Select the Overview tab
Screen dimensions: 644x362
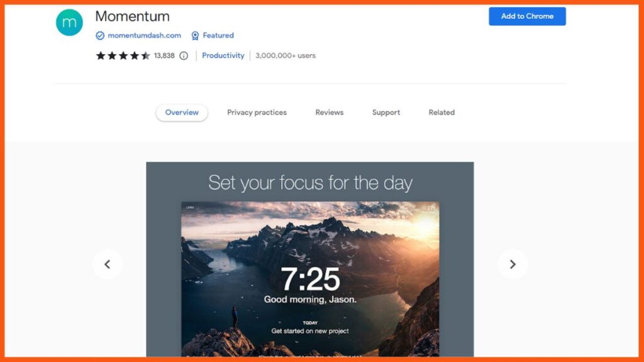pyautogui.click(x=182, y=112)
